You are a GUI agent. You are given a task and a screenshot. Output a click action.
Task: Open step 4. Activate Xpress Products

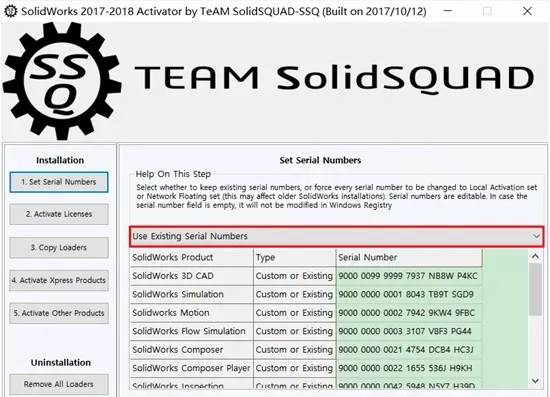[59, 280]
